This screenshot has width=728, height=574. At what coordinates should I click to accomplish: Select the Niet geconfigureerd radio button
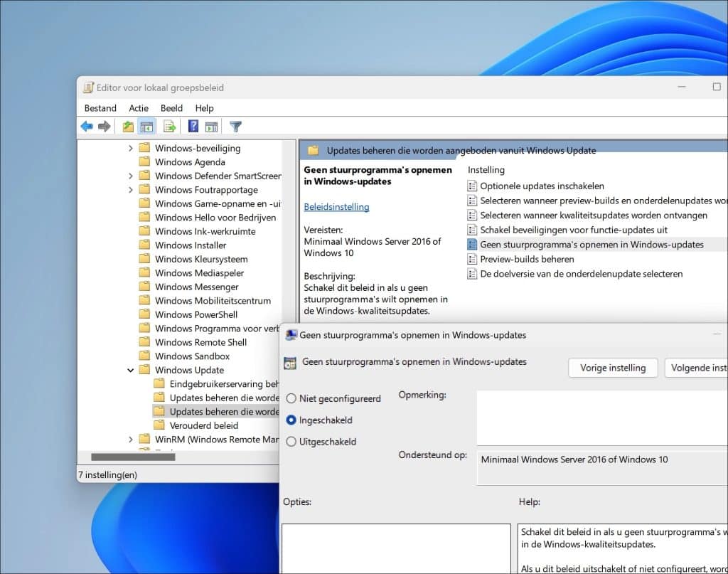click(x=291, y=398)
